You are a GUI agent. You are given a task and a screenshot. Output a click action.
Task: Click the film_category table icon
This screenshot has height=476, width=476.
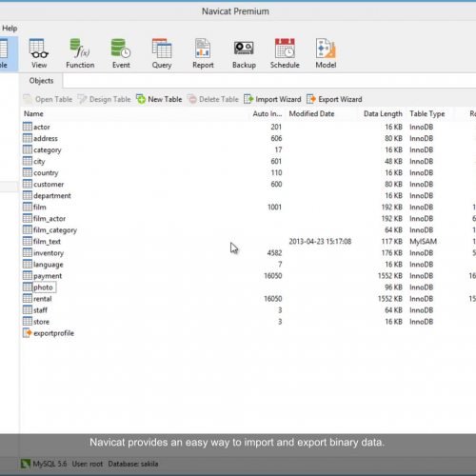pyautogui.click(x=28, y=229)
